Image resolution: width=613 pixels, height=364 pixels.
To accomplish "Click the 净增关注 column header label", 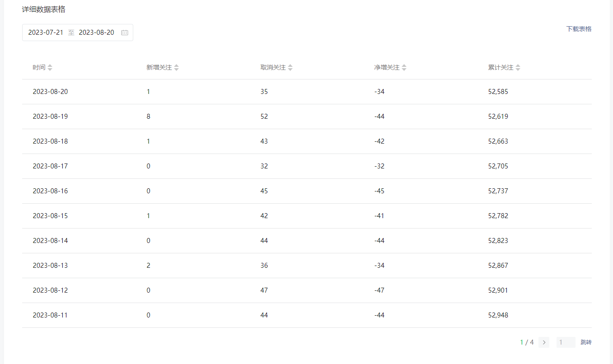I will [387, 68].
